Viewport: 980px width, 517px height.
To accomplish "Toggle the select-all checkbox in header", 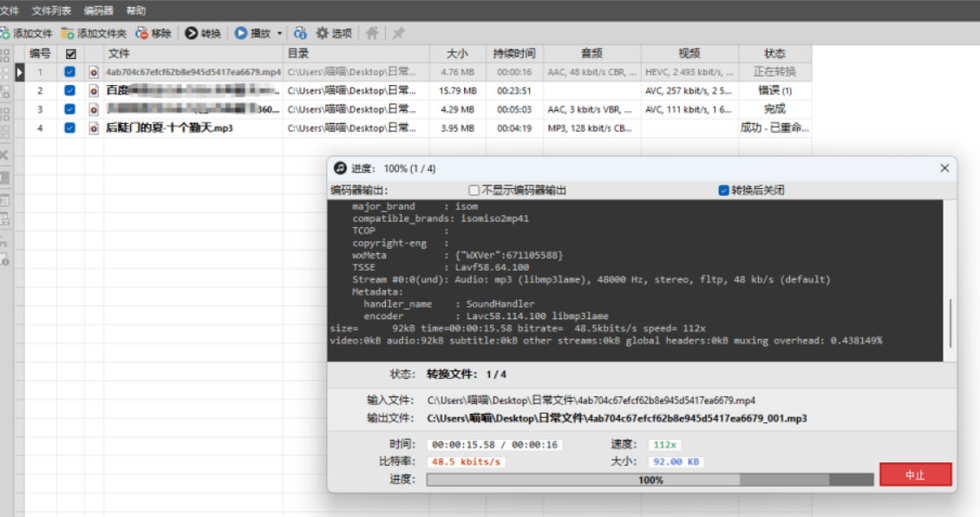I will click(70, 55).
